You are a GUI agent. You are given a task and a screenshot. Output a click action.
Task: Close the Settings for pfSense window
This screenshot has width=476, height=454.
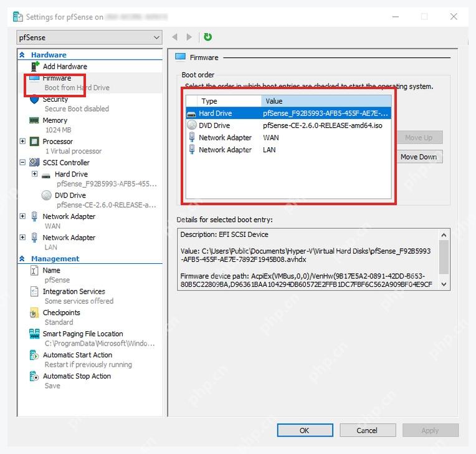(454, 16)
